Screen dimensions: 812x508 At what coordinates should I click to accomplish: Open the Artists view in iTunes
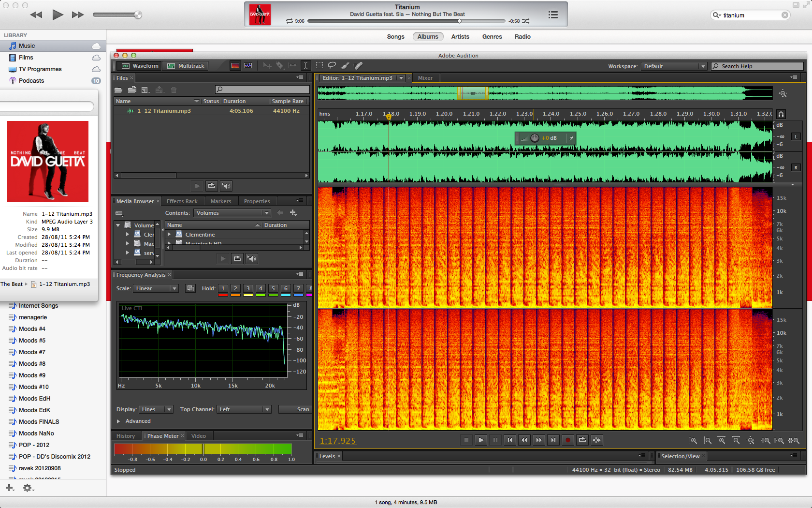click(460, 37)
